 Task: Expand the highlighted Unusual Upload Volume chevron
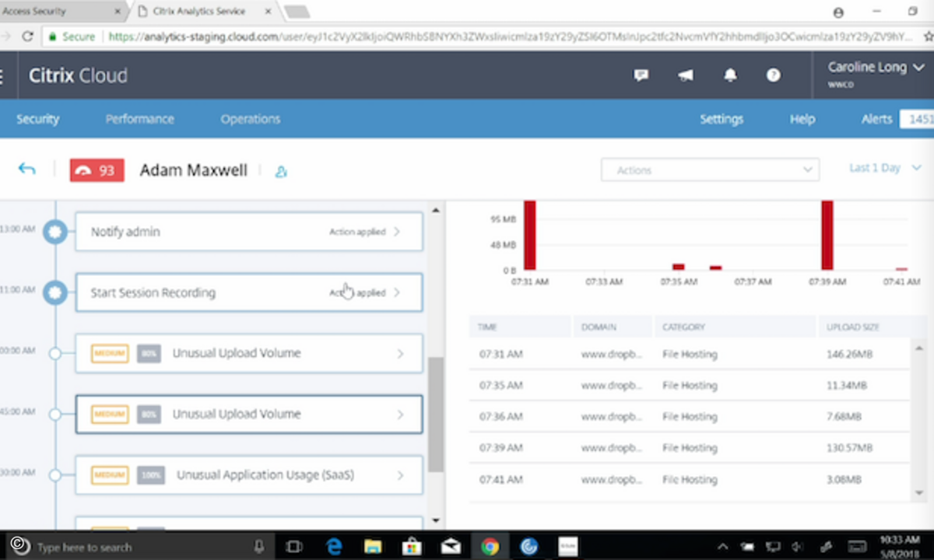coord(400,415)
